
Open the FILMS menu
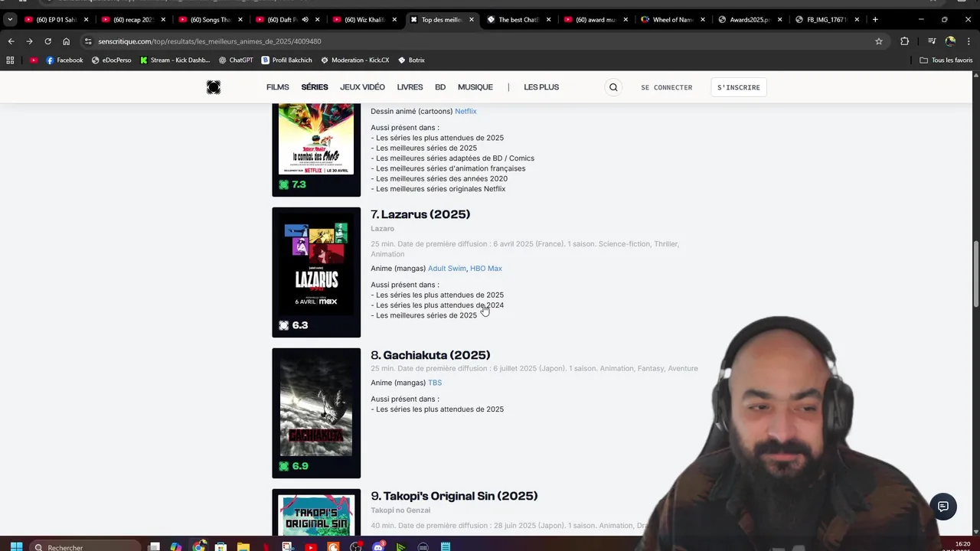click(278, 87)
